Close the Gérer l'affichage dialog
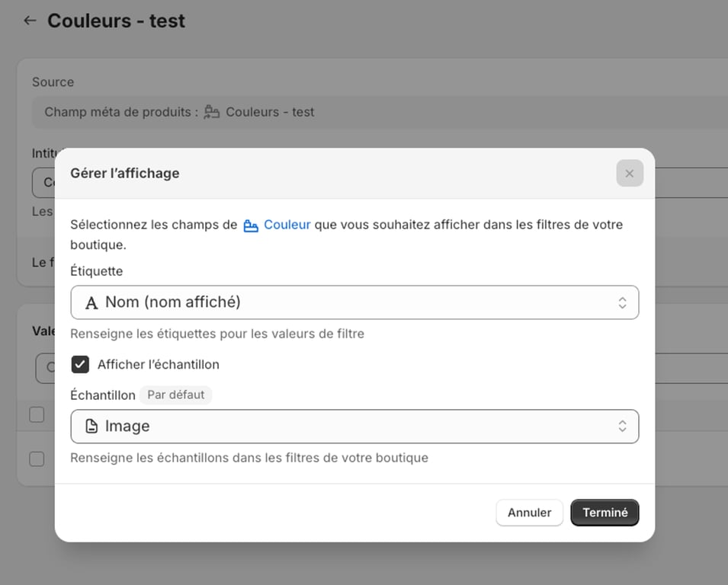This screenshot has width=728, height=585. [x=629, y=173]
